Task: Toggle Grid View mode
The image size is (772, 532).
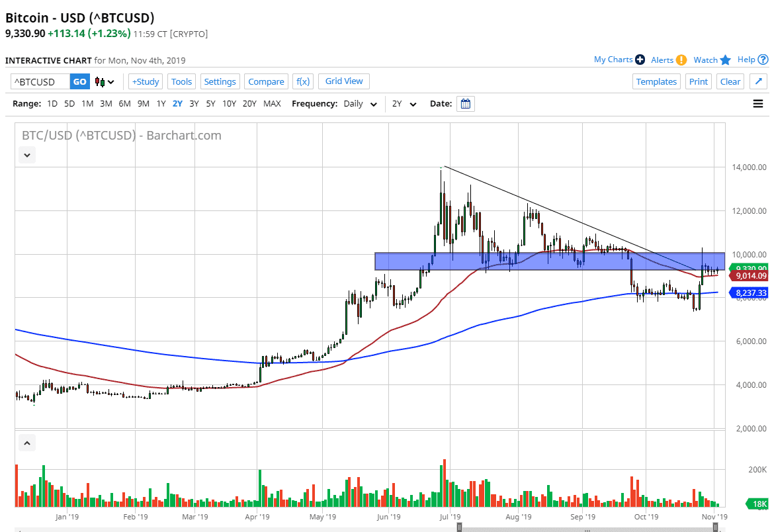Action: click(343, 81)
